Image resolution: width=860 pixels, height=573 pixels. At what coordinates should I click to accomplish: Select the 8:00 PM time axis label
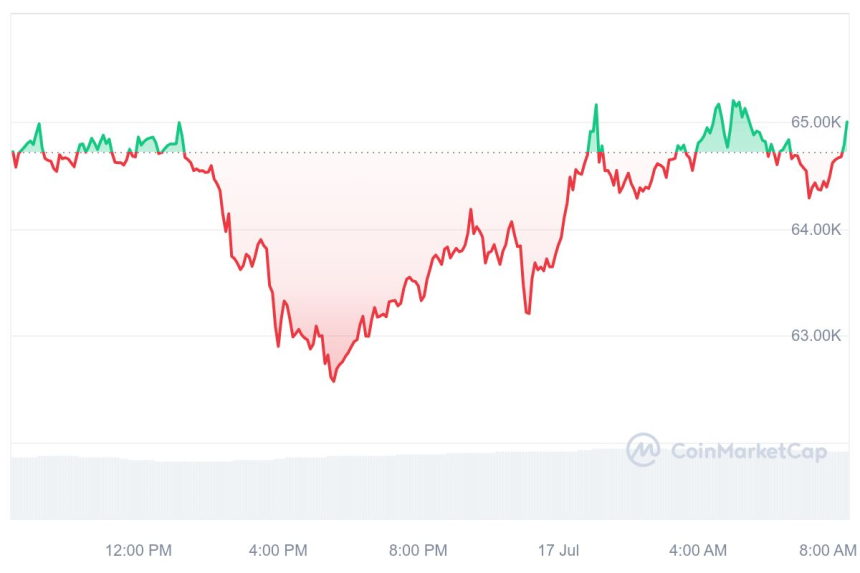(x=418, y=550)
